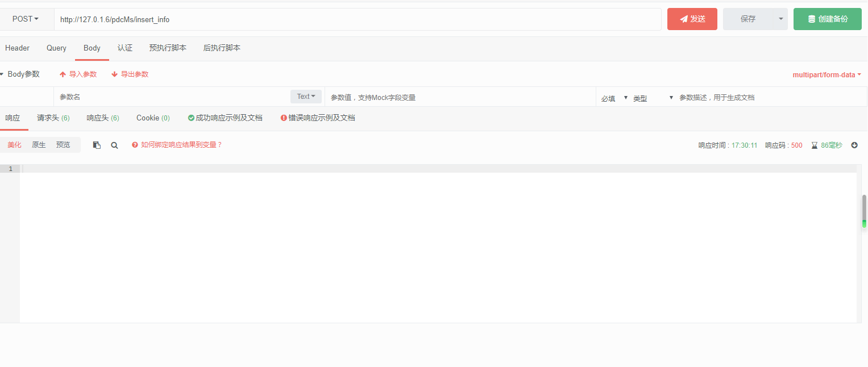This screenshot has width=868, height=367.
Task: Switch to the Header tab
Action: click(x=17, y=48)
